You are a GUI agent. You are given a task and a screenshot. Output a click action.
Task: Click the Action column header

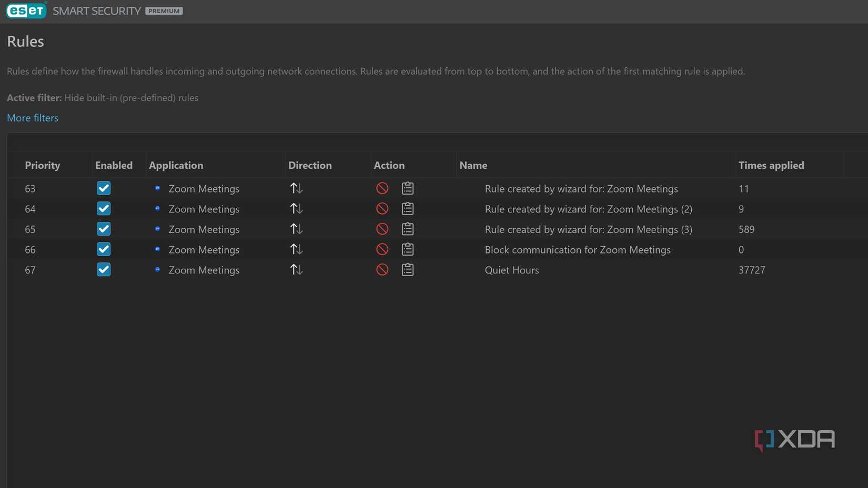389,165
